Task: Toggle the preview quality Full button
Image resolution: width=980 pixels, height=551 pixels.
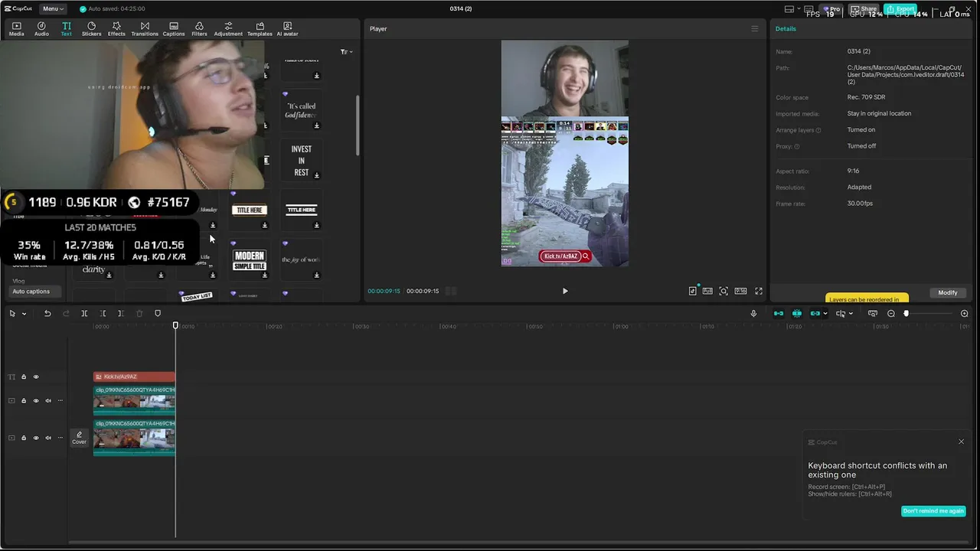Action: point(707,291)
